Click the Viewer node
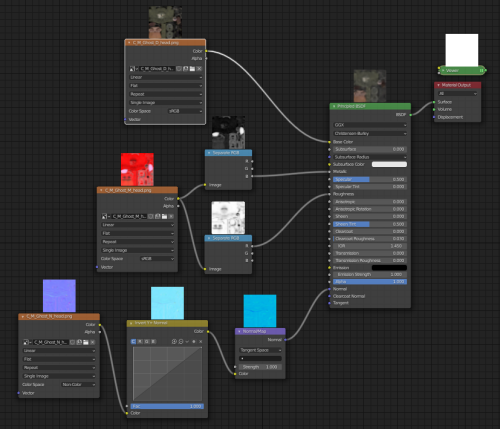This screenshot has height=429, width=500. click(x=462, y=70)
